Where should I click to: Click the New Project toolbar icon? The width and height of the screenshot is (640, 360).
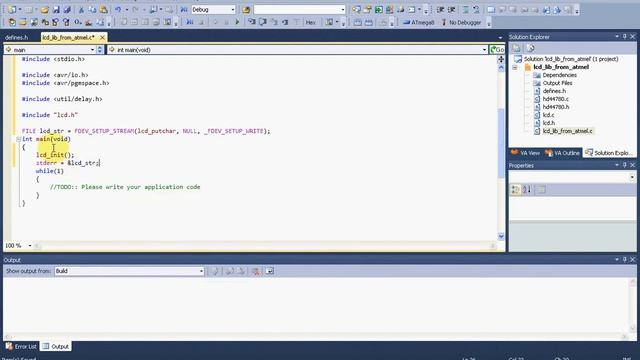point(12,9)
